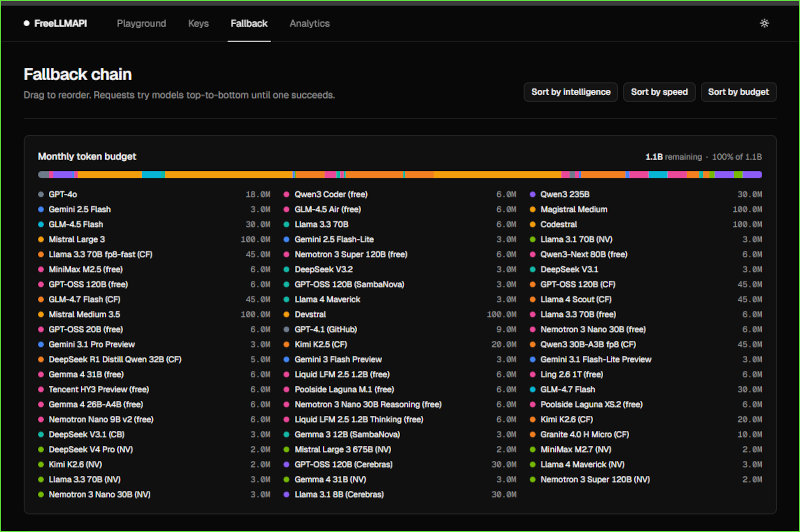Click the orange dot beside Devstral

click(286, 314)
